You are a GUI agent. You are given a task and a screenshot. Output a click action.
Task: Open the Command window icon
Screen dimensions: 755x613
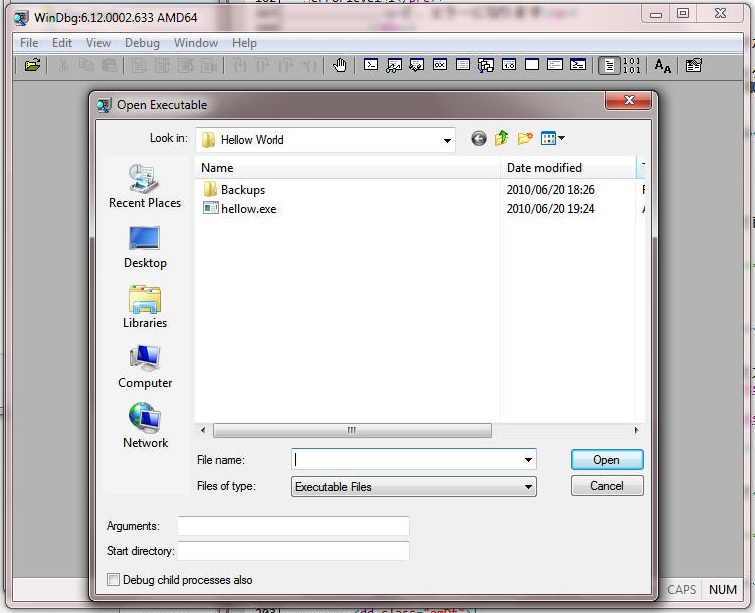(x=370, y=65)
